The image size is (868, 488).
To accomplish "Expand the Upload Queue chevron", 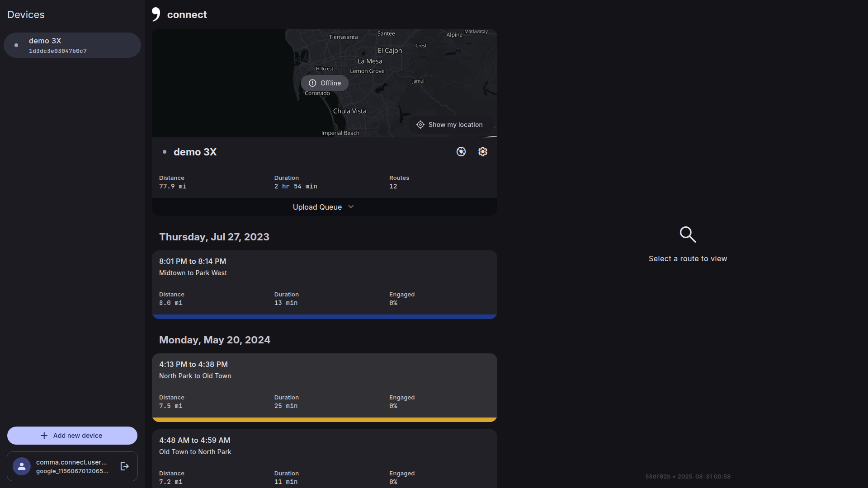I will (x=351, y=207).
